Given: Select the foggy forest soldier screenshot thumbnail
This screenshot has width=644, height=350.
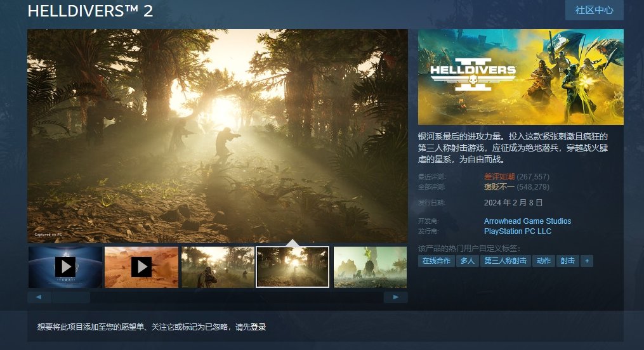Looking at the screenshot, I should [x=218, y=267].
